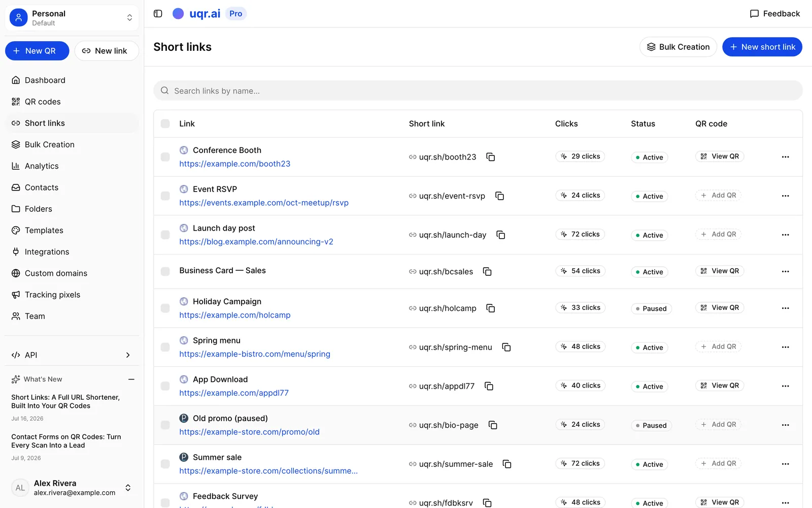Screen dimensions: 812x508
Task: Open Contacts in sidebar
Action: pos(72,187)
